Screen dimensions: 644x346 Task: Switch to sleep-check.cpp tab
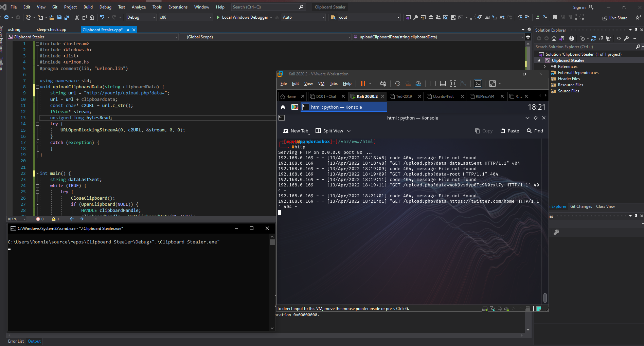tap(51, 30)
